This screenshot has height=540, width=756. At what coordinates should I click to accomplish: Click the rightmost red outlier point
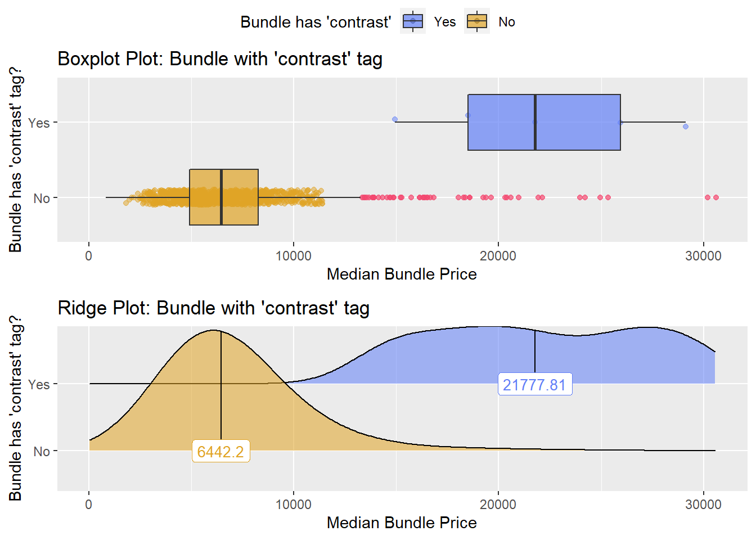point(716,197)
